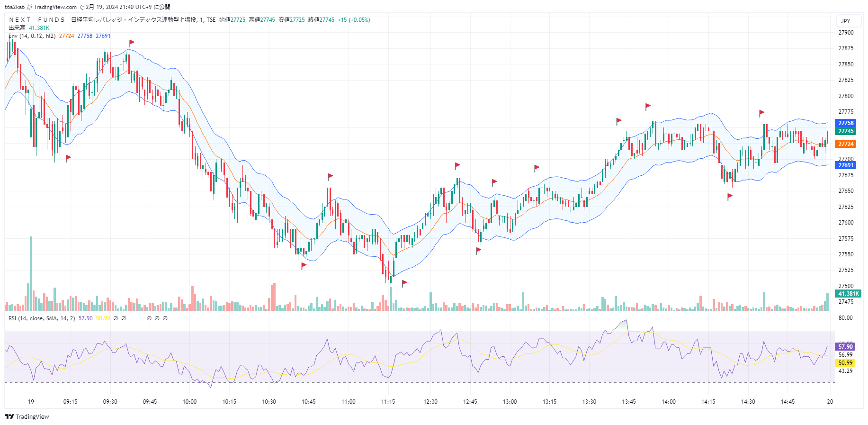This screenshot has height=425, width=868.
Task: Click the first null-value icon in RSI legend
Action: point(116,318)
